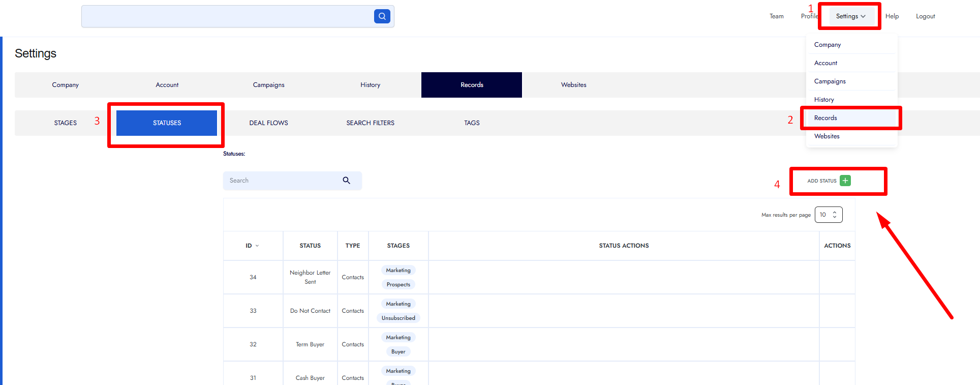Click the Logout link

pos(925,16)
